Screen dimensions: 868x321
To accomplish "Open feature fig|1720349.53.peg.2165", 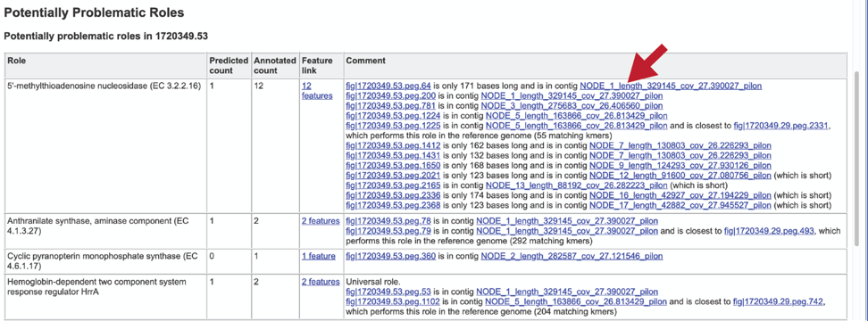I will [x=393, y=185].
